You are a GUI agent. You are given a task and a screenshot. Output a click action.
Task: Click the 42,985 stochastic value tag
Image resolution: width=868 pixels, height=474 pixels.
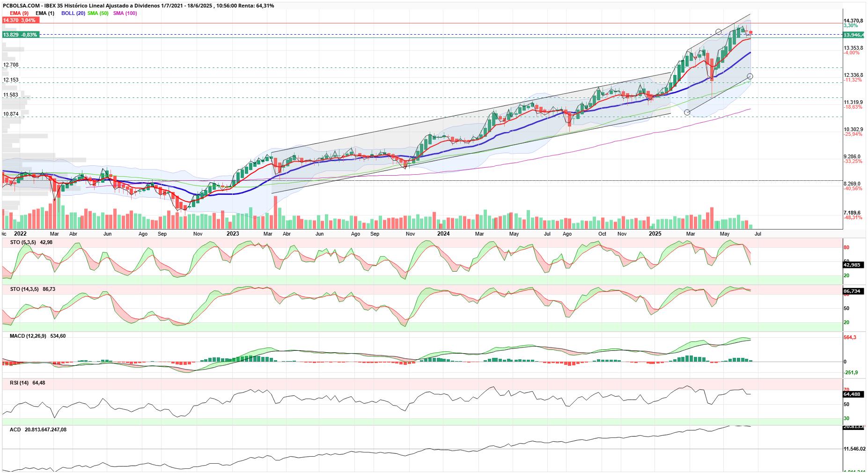(852, 265)
